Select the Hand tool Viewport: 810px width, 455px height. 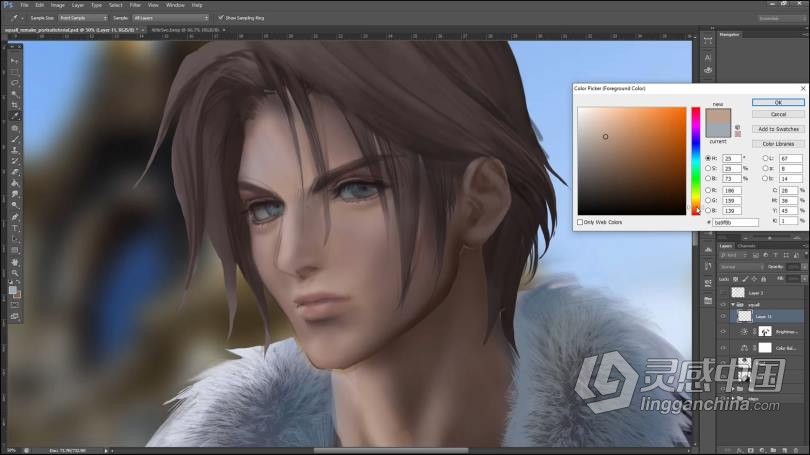[14, 262]
